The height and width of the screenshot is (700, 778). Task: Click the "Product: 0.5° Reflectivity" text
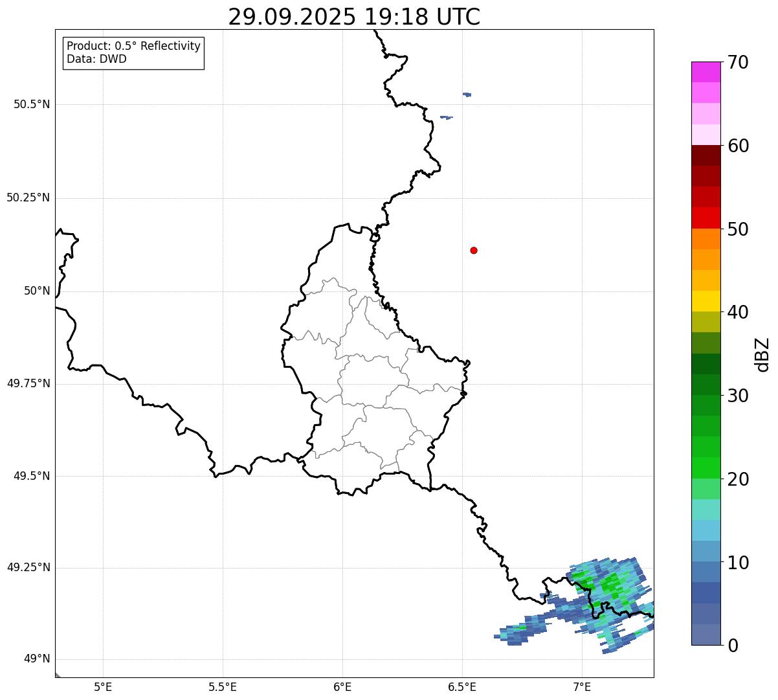coord(133,47)
